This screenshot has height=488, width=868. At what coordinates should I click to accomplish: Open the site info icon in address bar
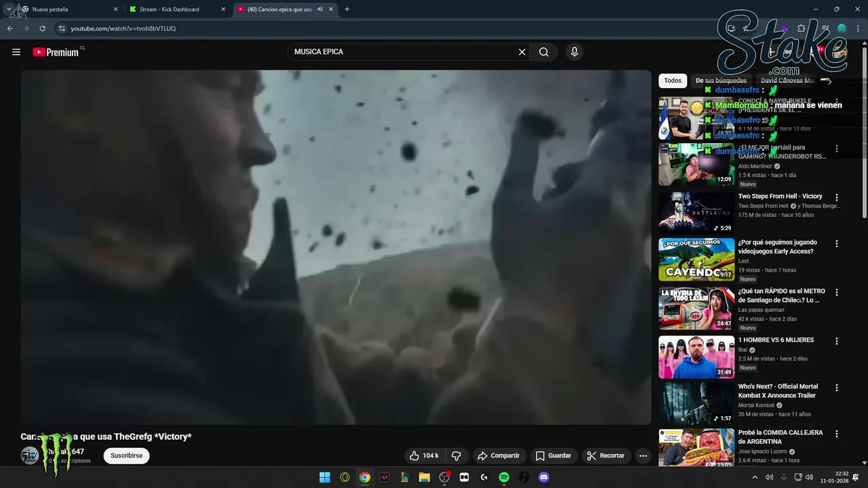[62, 28]
